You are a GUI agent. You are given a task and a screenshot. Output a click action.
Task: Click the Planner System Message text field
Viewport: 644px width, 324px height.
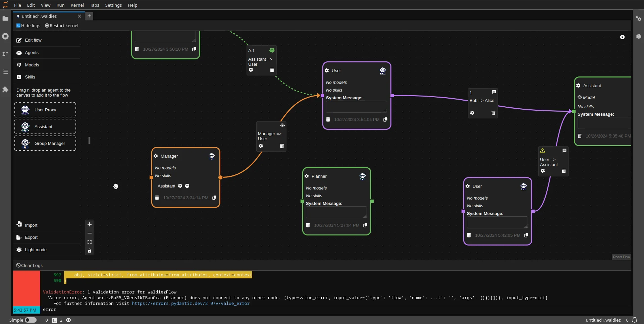coord(336,212)
